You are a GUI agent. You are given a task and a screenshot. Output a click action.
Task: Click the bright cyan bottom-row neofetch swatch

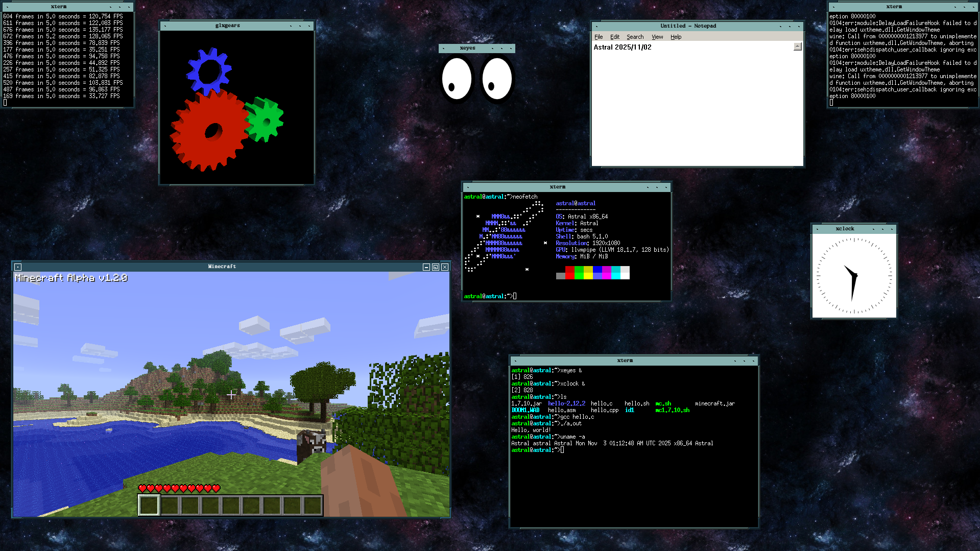[x=616, y=276]
